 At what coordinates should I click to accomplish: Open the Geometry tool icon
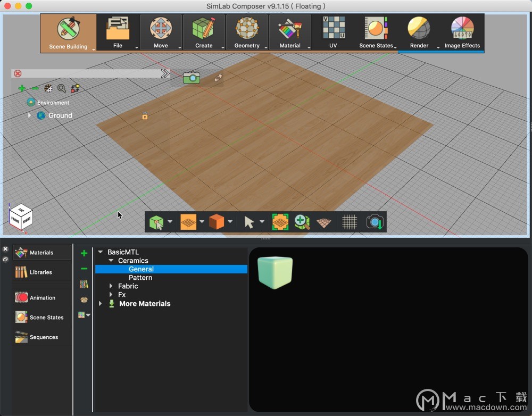tap(247, 29)
